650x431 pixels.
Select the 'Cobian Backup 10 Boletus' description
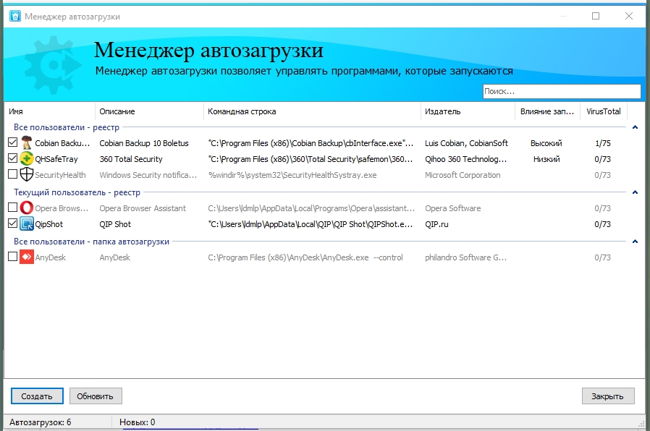point(144,143)
